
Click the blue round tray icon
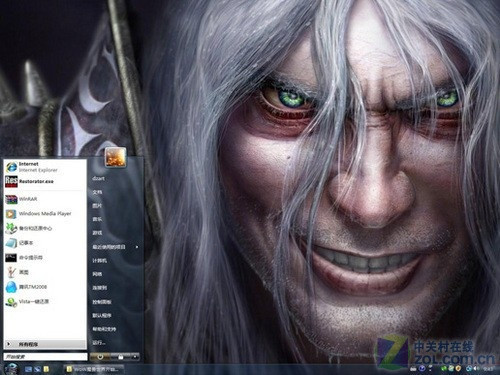click(x=422, y=369)
